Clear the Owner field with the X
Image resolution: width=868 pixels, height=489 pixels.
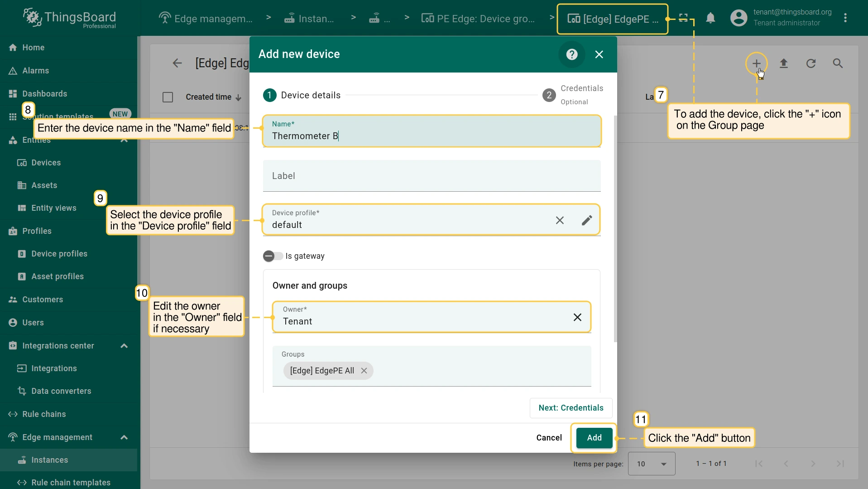(577, 317)
